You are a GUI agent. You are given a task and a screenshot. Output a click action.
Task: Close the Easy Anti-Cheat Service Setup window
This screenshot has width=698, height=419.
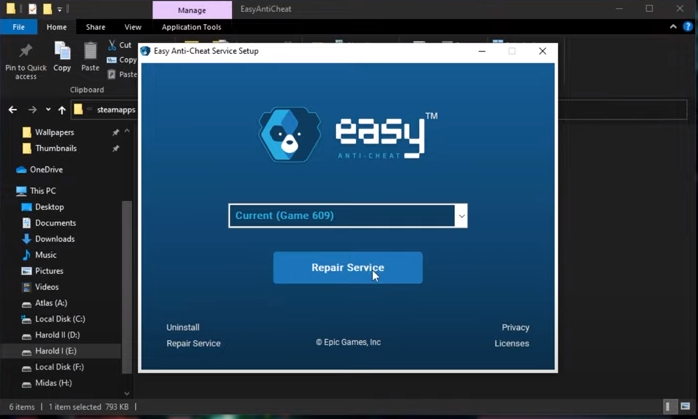coord(542,51)
